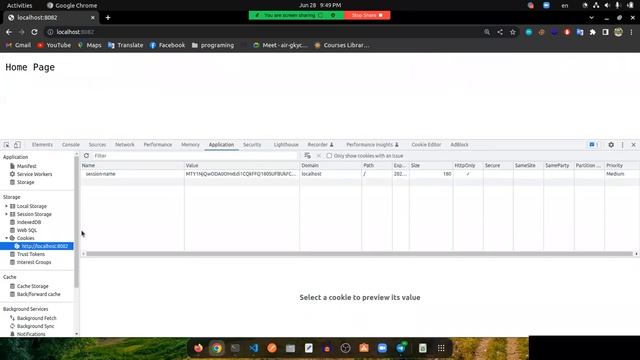Select Background Fetch in sidebar

click(x=36, y=318)
